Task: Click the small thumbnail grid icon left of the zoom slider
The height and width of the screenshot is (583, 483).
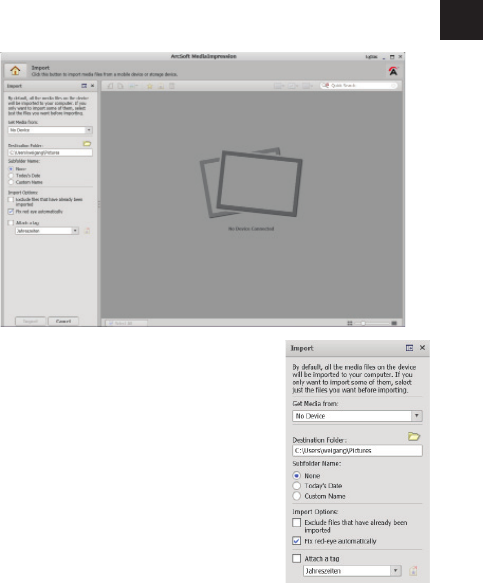Action: coord(350,323)
